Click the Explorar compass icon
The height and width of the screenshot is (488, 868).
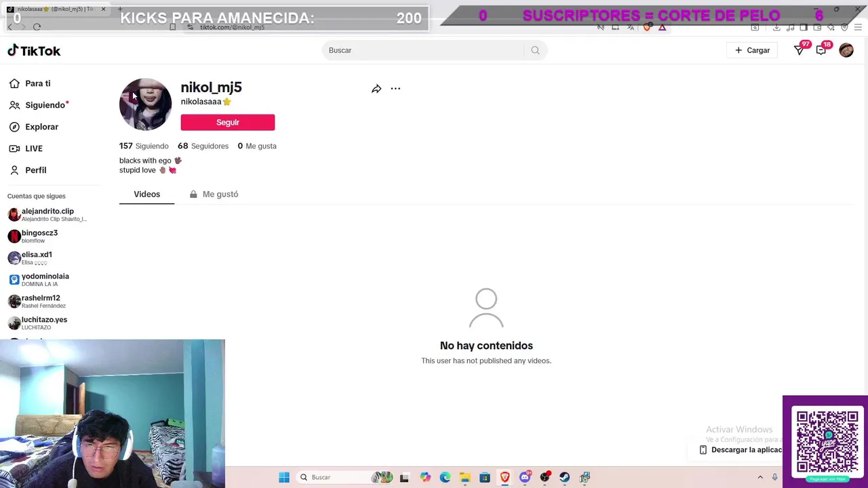pos(14,127)
